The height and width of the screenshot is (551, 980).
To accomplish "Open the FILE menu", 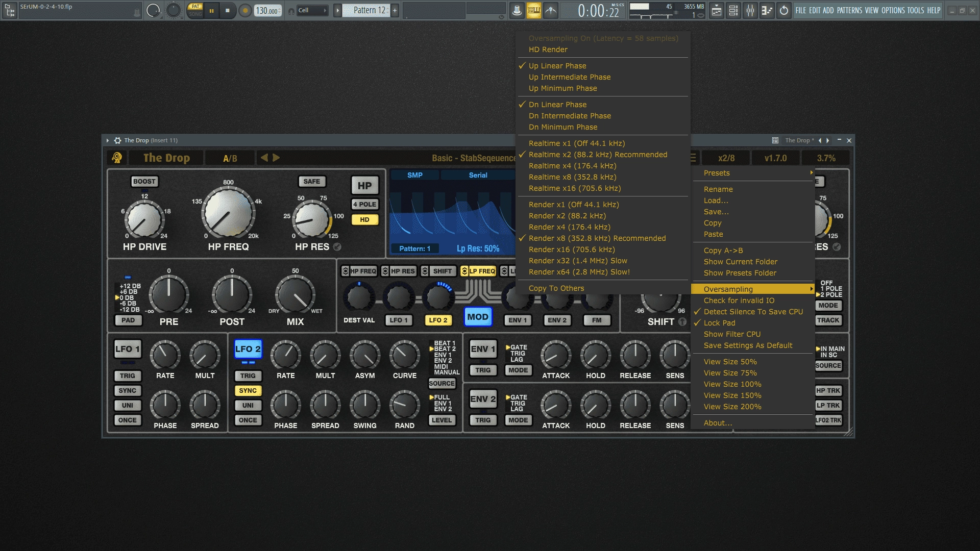I will point(801,10).
